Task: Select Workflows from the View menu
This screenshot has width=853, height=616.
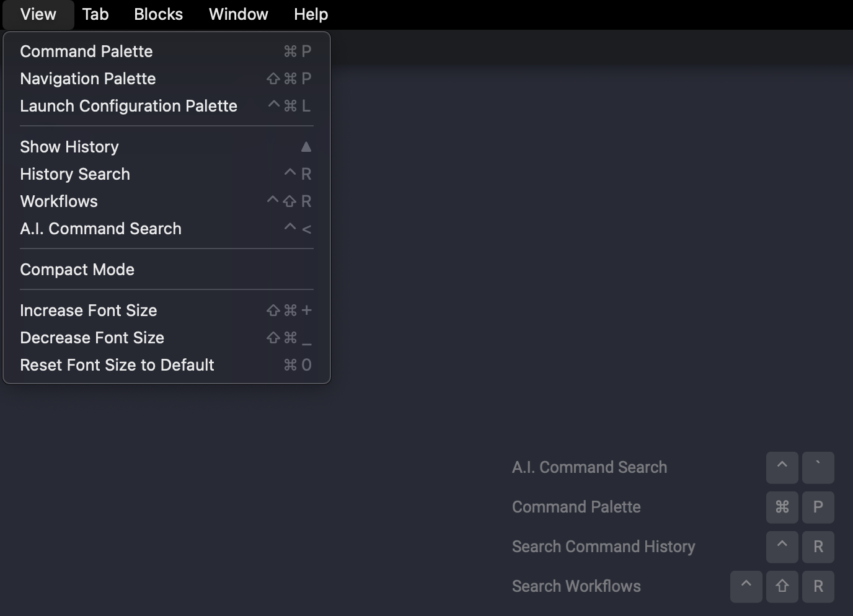Action: (58, 201)
